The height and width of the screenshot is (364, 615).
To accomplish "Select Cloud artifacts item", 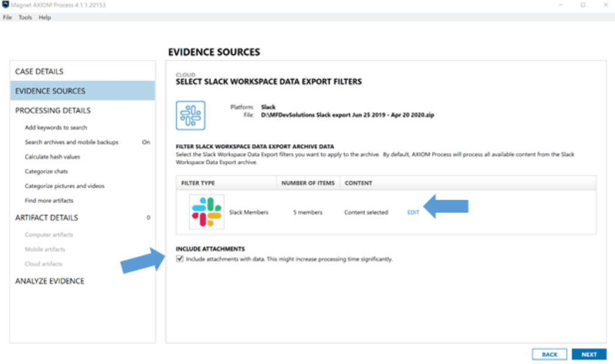I will pos(44,264).
